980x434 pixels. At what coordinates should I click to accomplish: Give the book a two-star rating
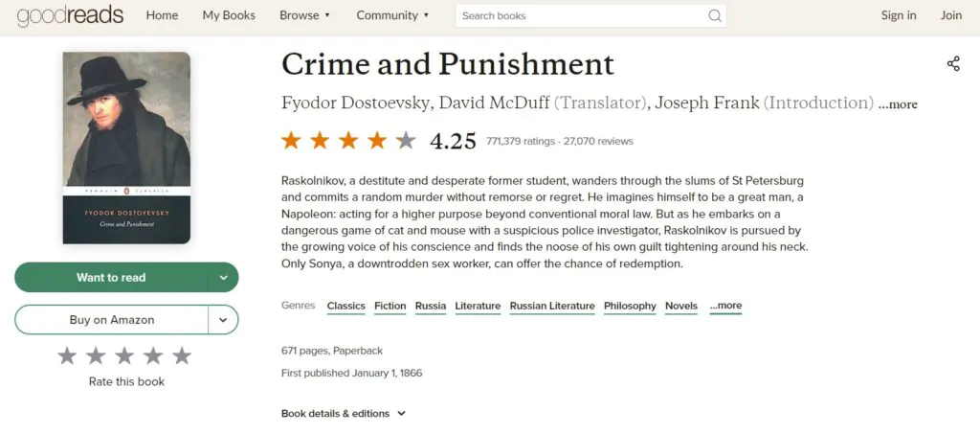pyautogui.click(x=96, y=356)
